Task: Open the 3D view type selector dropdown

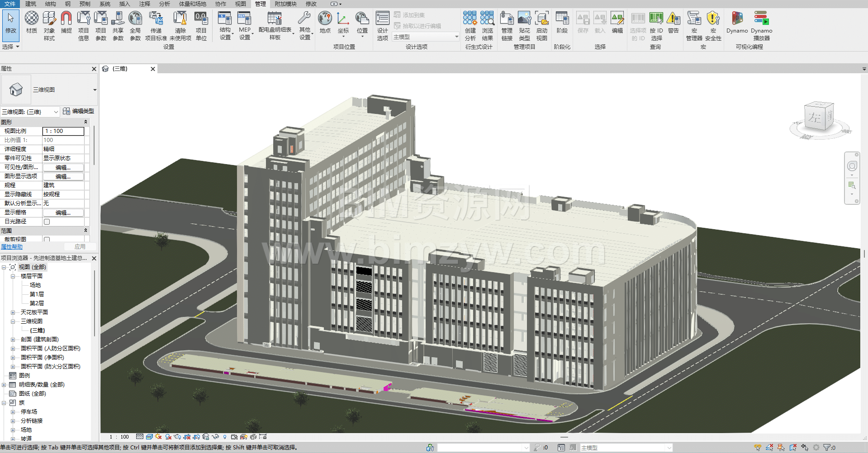Action: pyautogui.click(x=95, y=90)
